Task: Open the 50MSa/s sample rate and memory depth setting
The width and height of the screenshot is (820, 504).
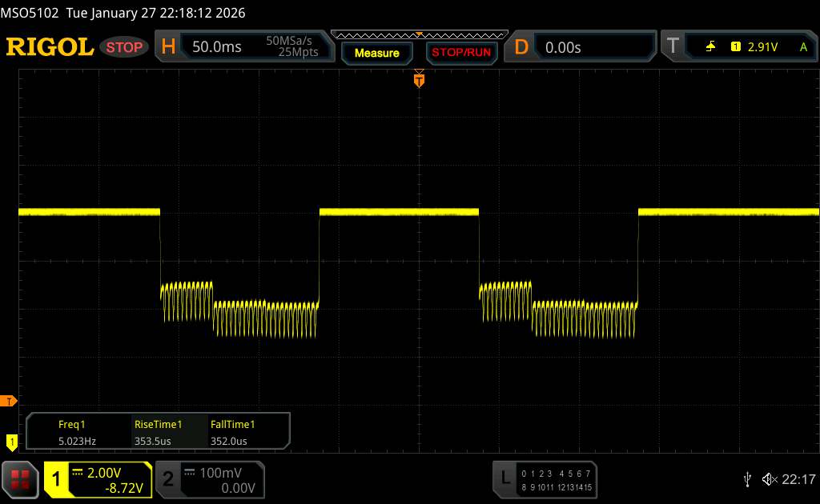Action: click(x=292, y=47)
